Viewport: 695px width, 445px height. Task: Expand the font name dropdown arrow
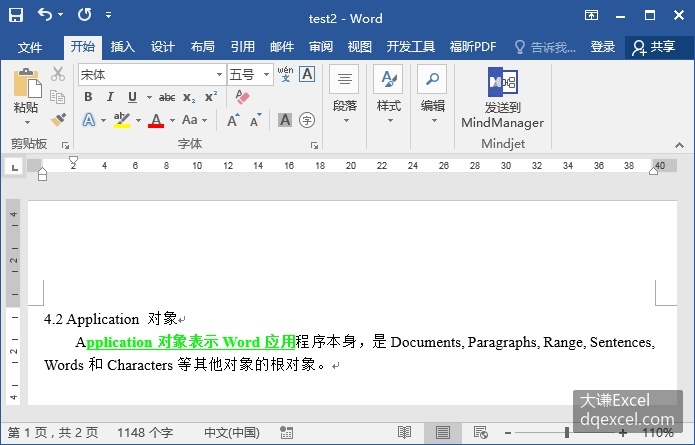[219, 74]
